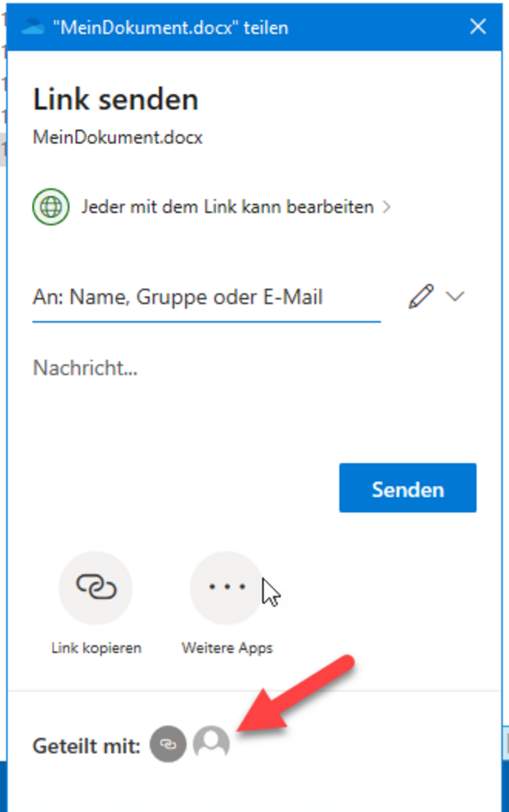Click the 'Weitere Apps' text label
Screen dimensions: 509x812
[x=227, y=648]
